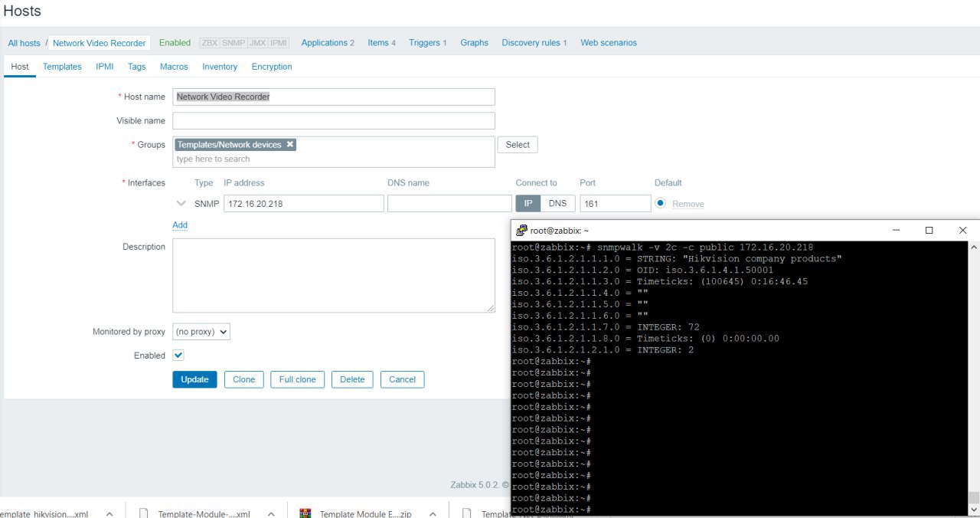This screenshot has height=518, width=980.
Task: Open Web scenarios link
Action: (609, 43)
